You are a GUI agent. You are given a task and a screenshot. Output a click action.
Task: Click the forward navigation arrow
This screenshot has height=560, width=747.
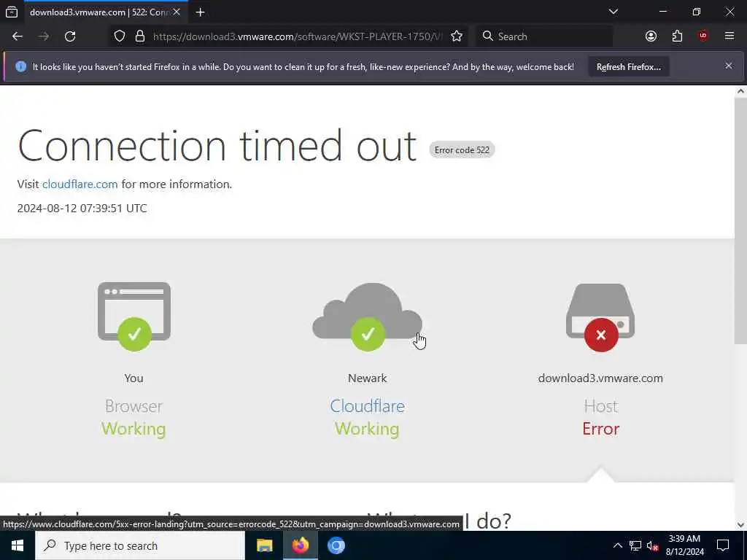[44, 36]
